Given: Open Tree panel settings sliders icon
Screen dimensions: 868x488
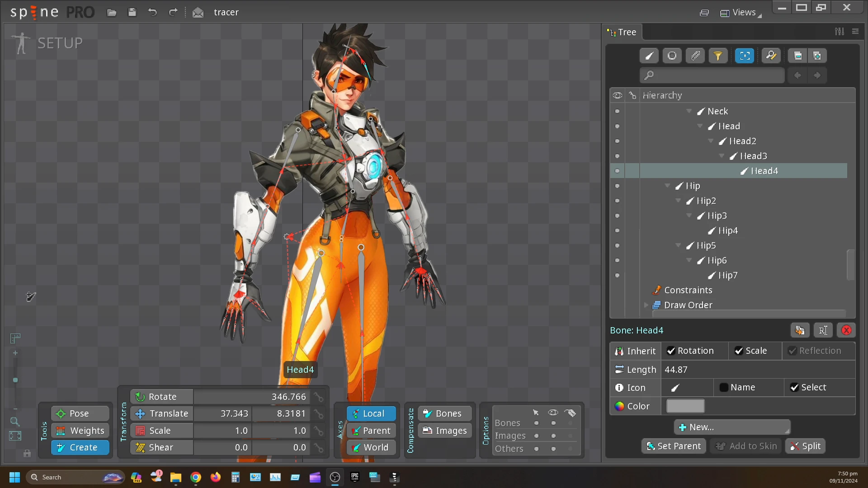Looking at the screenshot, I should pyautogui.click(x=840, y=32).
